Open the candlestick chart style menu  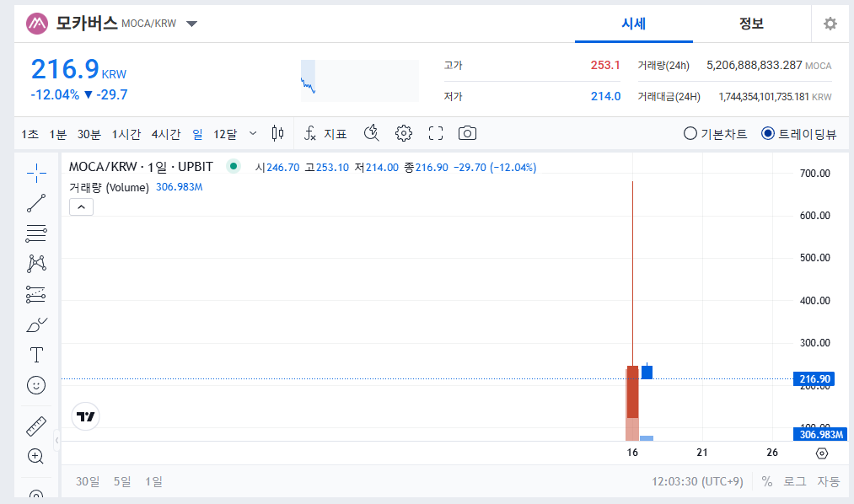[x=277, y=133]
